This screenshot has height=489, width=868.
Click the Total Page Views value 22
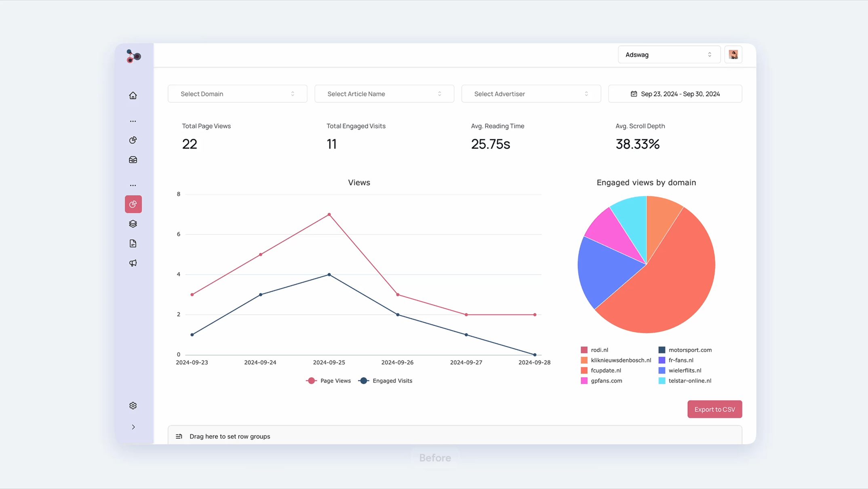point(190,144)
